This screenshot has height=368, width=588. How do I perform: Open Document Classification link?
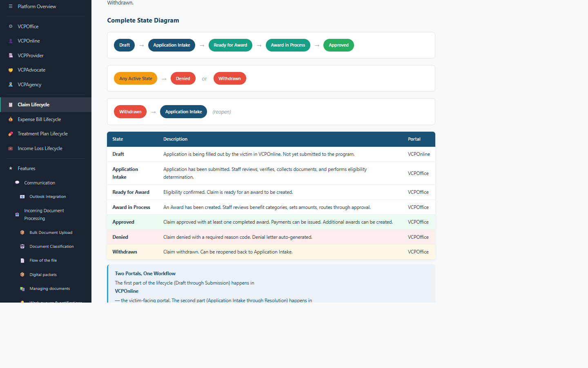coord(51,247)
